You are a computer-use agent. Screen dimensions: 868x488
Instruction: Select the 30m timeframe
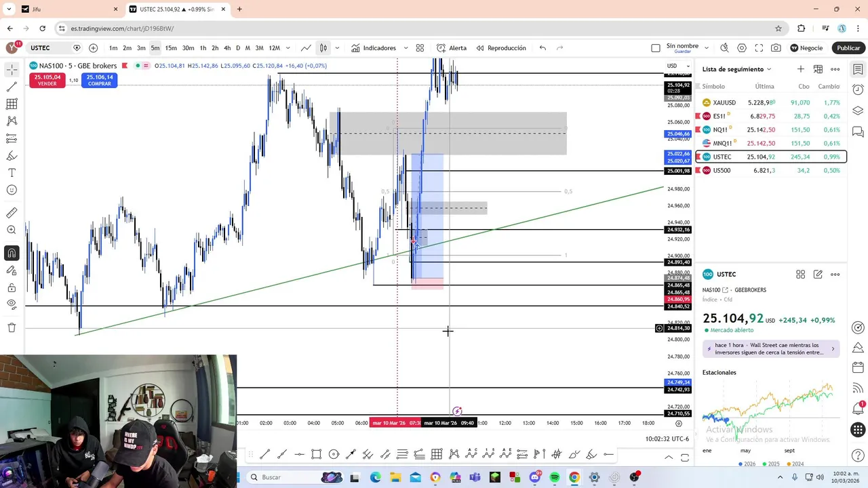pos(188,48)
